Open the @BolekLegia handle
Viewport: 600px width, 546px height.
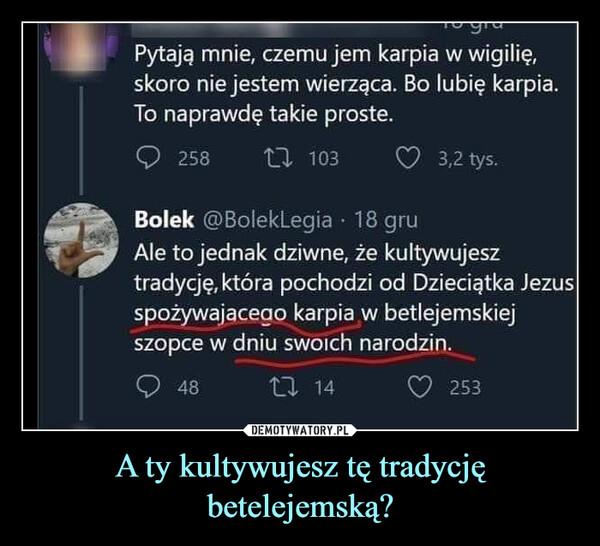tap(267, 220)
